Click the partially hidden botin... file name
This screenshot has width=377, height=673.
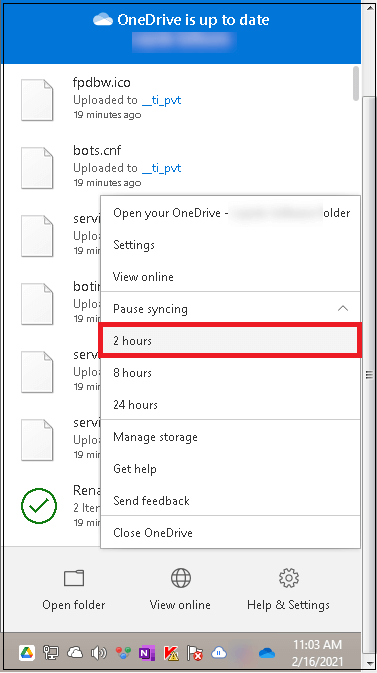[87, 286]
